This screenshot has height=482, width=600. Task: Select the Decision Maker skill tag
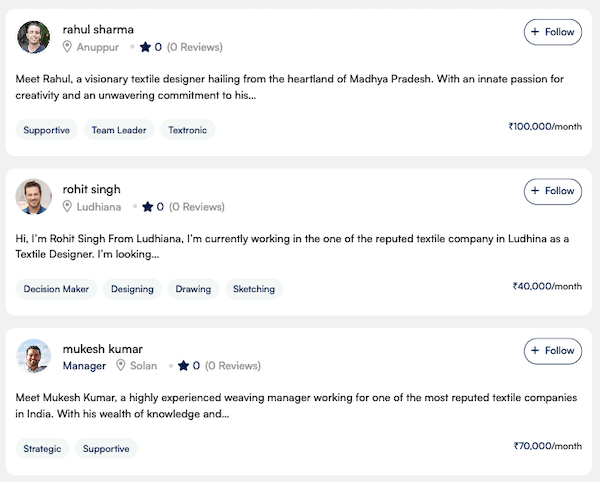[56, 289]
